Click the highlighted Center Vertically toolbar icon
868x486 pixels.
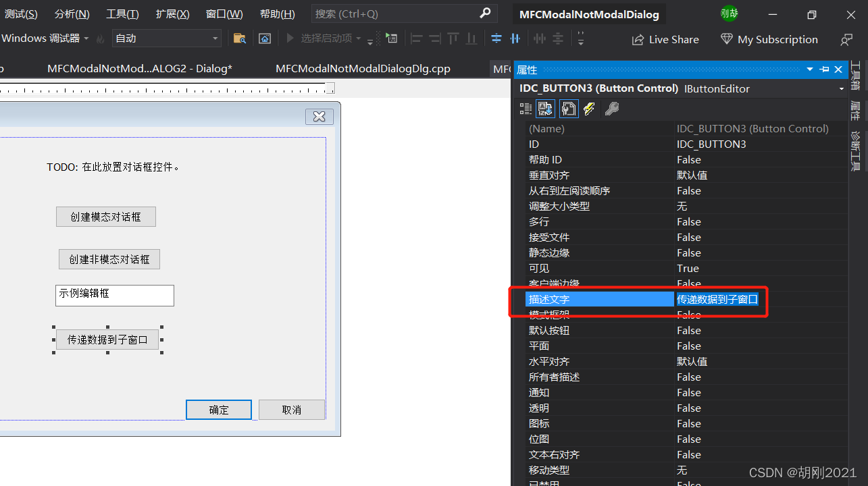(496, 38)
